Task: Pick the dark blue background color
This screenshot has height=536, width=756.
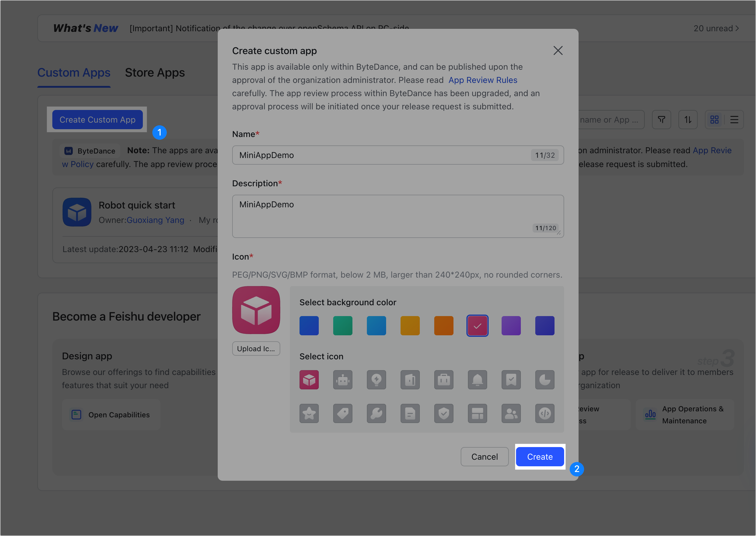Action: click(x=309, y=325)
